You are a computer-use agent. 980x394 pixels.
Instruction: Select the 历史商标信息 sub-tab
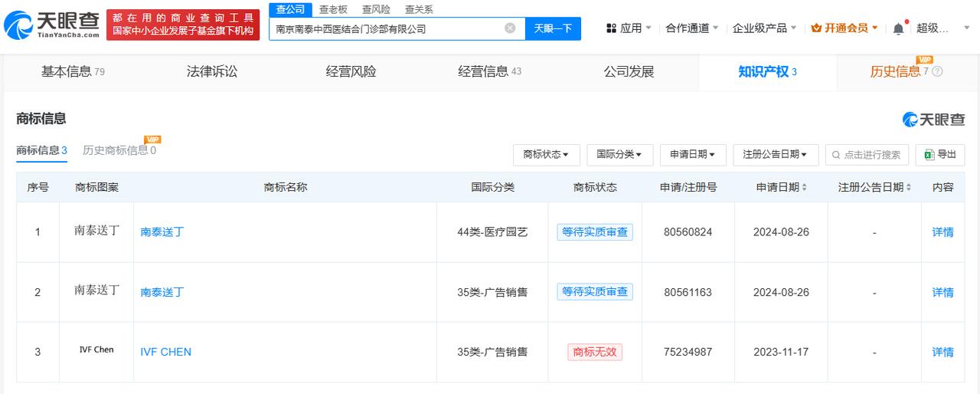[119, 150]
